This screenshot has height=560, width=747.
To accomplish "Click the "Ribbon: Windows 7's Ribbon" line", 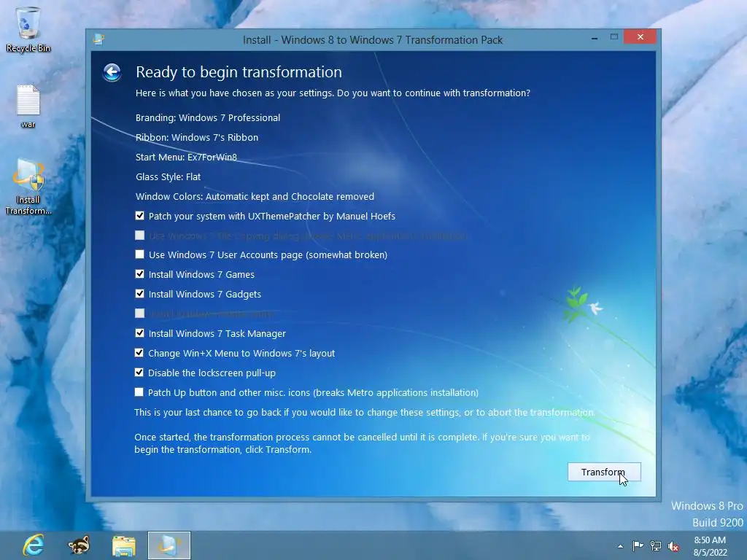I will 197,137.
